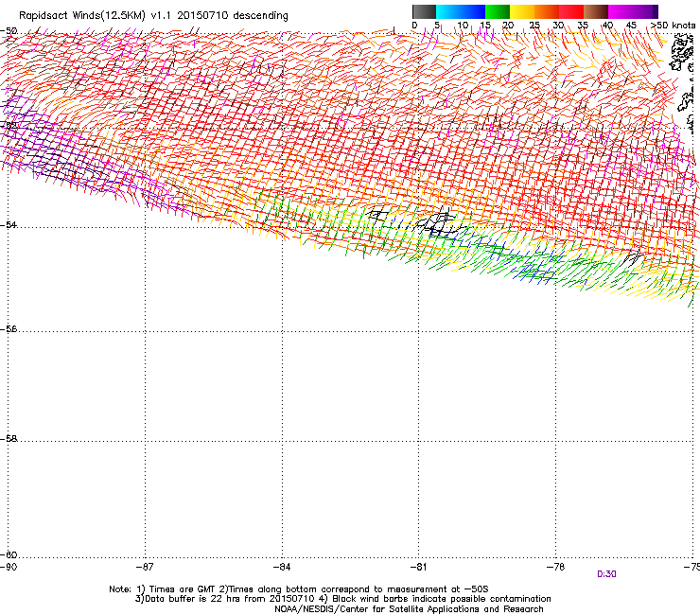The width and height of the screenshot is (700, 615).
Task: Click the longitude label '-87'
Action: [x=145, y=567]
